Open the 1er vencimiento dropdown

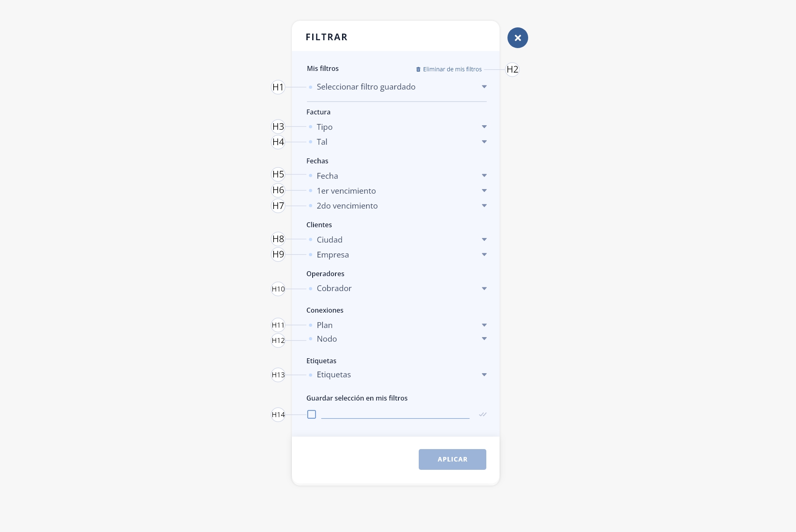[397, 191]
